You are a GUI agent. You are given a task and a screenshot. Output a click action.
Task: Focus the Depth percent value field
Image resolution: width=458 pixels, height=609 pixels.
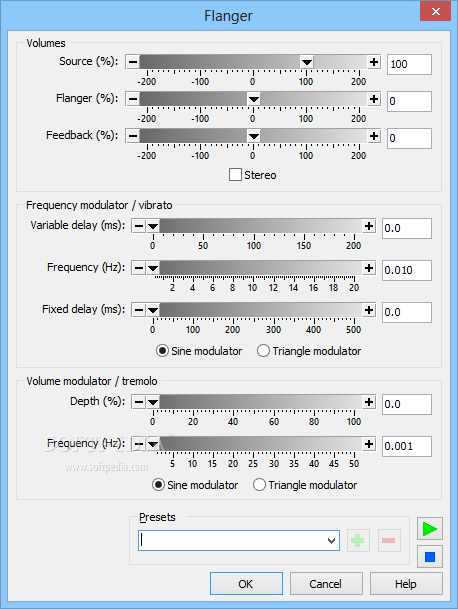pos(407,404)
